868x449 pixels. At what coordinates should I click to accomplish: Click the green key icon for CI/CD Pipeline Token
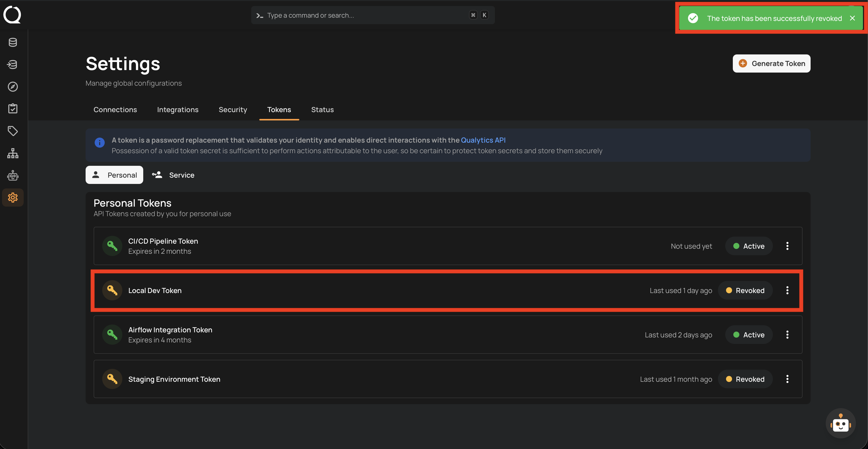[112, 246]
